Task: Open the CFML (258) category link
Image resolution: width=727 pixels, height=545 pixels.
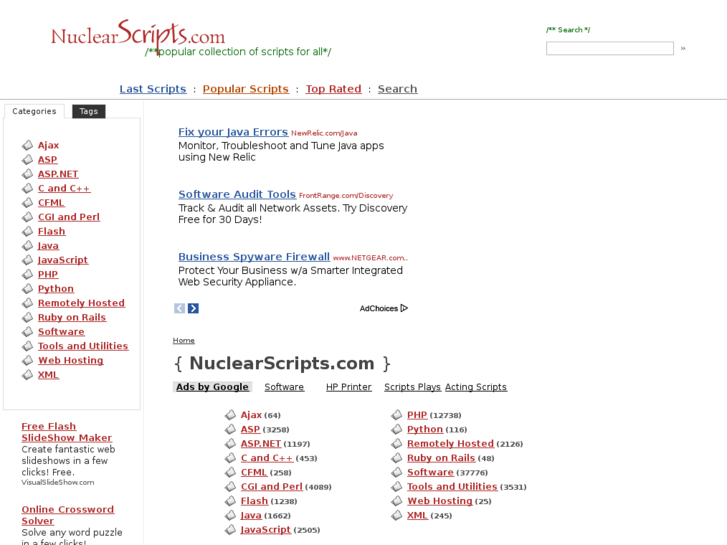Action: tap(254, 472)
